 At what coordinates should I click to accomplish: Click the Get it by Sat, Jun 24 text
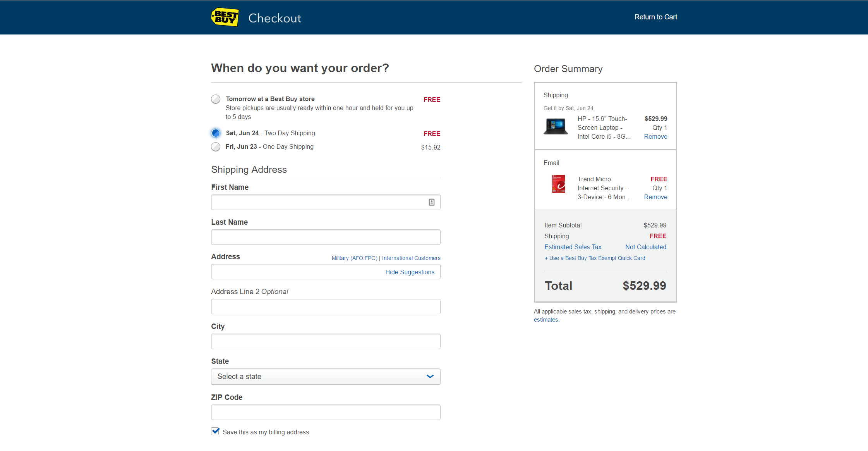[x=568, y=108]
